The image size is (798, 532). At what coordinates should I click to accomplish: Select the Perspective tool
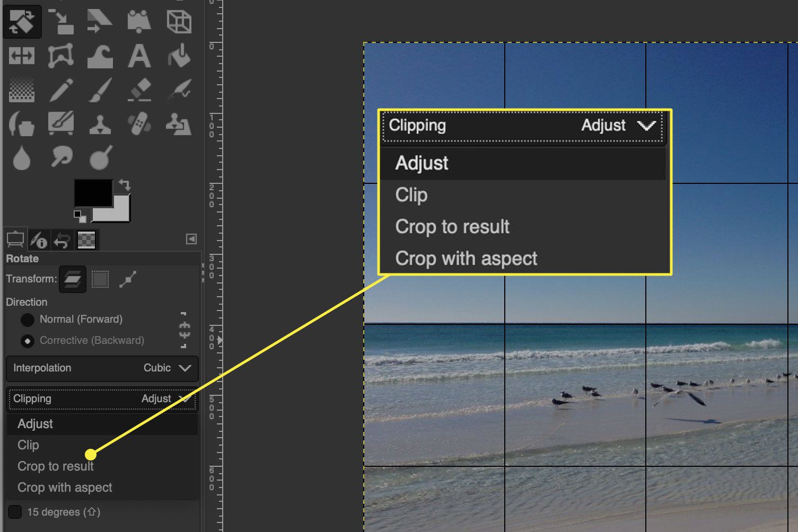[x=139, y=21]
